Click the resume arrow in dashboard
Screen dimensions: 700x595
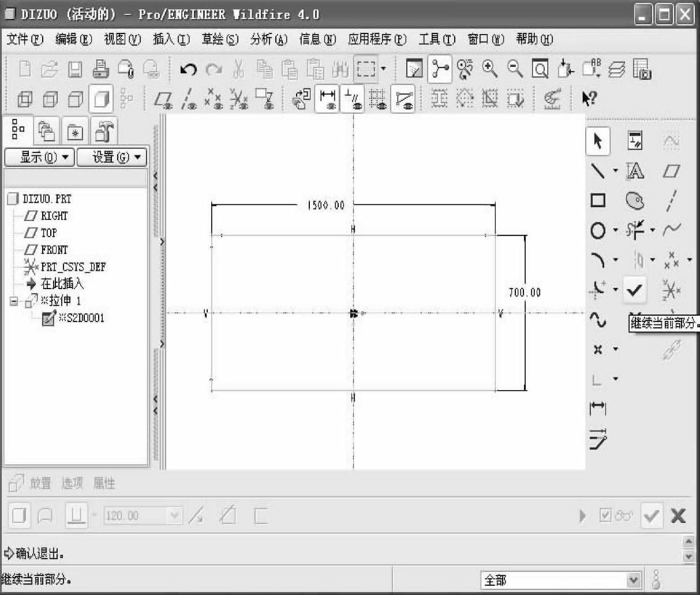[582, 515]
